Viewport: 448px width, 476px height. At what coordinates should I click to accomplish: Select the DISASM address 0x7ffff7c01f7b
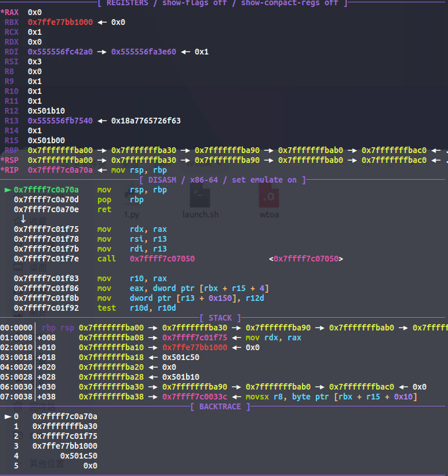(x=46, y=249)
